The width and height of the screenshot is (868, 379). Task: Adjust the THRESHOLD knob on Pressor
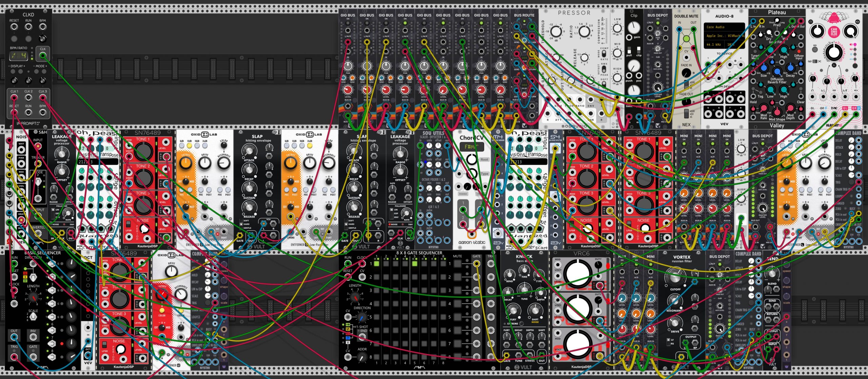point(556,31)
